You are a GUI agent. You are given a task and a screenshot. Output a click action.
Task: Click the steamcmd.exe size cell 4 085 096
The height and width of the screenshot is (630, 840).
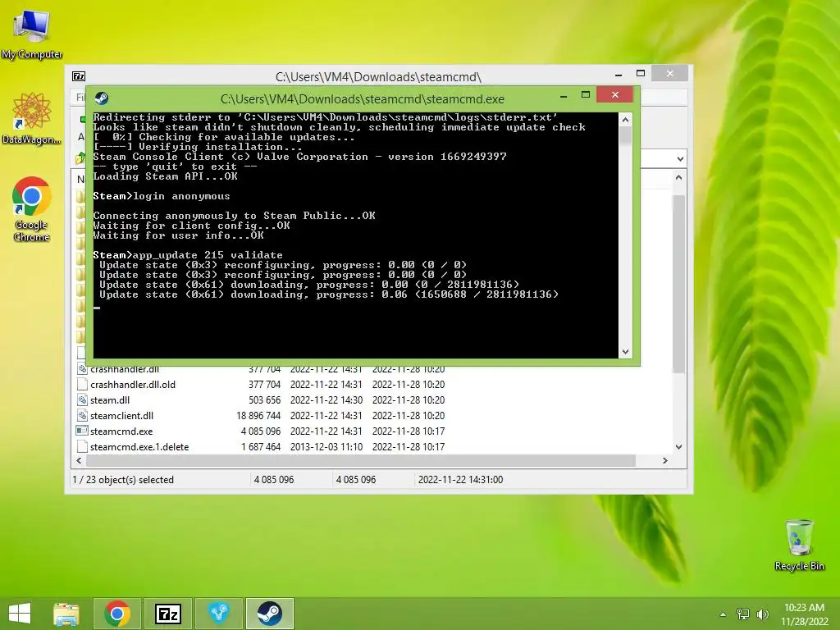tap(261, 431)
